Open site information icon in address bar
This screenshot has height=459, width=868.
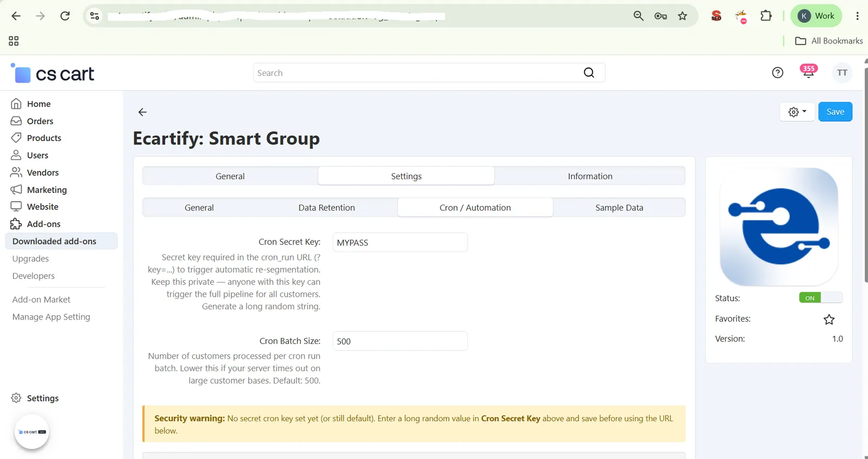pos(94,16)
